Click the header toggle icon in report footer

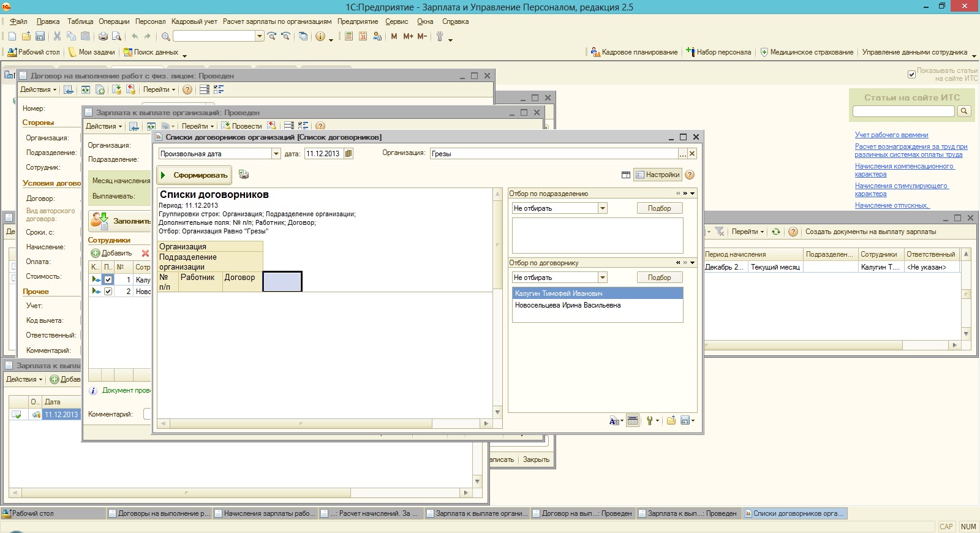point(633,420)
